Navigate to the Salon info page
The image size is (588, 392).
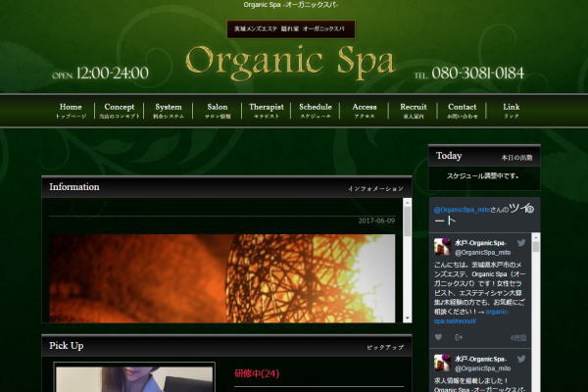pos(218,111)
